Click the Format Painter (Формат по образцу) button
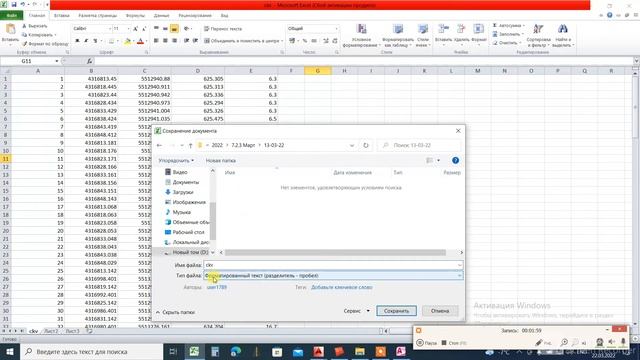The width and height of the screenshot is (640, 360). (45, 44)
